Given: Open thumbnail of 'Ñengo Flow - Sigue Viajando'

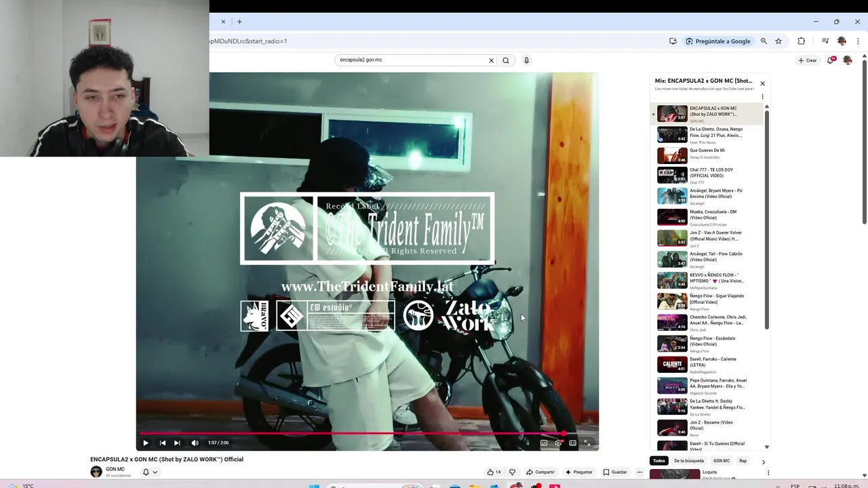Looking at the screenshot, I should click(672, 301).
